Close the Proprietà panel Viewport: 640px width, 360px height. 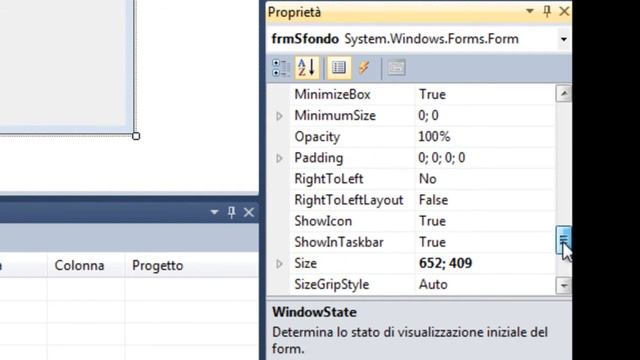pyautogui.click(x=564, y=11)
